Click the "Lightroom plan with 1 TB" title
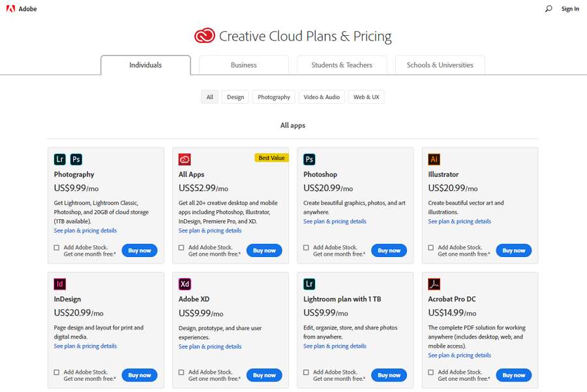Image resolution: width=587 pixels, height=392 pixels. click(342, 299)
